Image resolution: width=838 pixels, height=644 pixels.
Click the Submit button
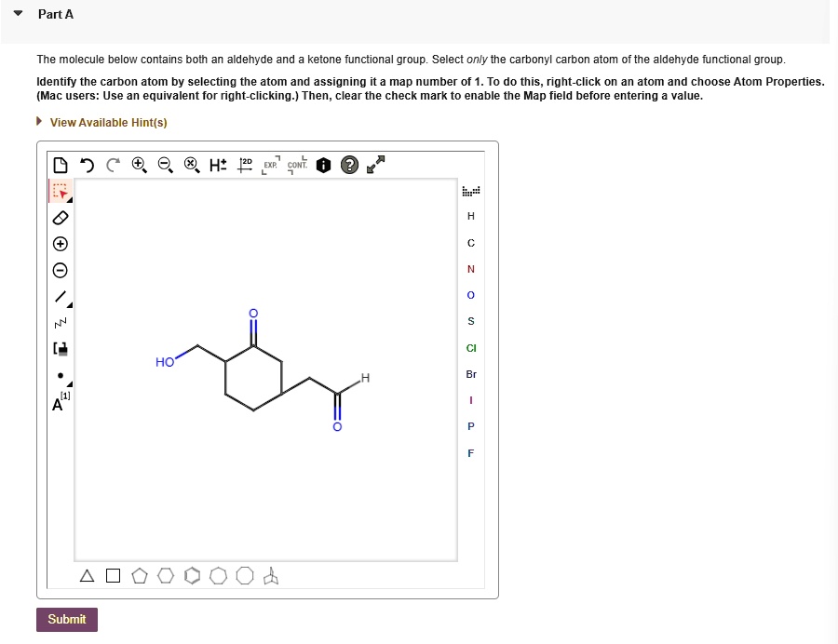[66, 619]
